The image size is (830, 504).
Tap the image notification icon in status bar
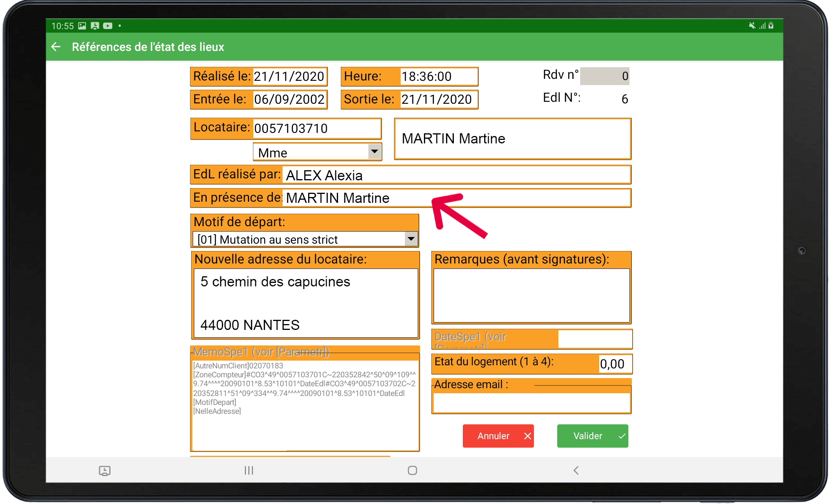[82, 26]
